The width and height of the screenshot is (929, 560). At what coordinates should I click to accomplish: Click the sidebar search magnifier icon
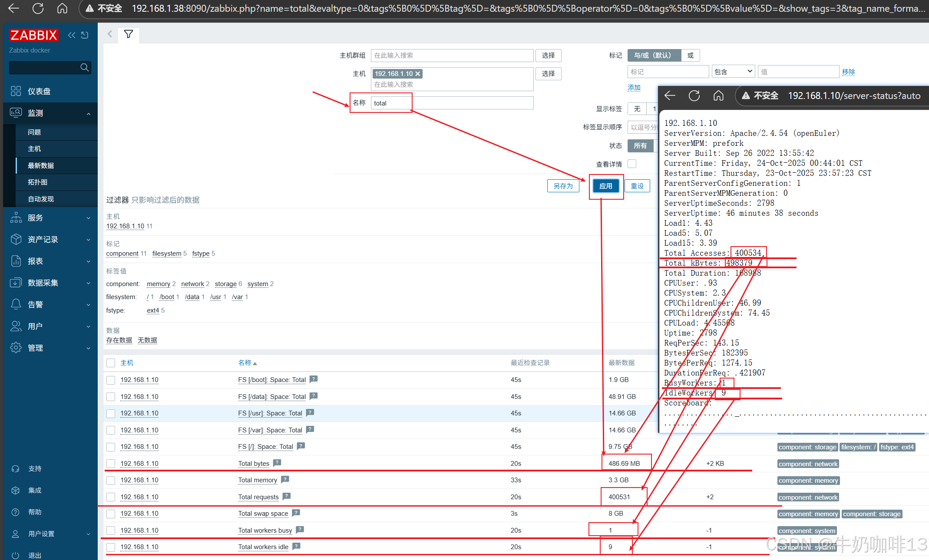85,67
